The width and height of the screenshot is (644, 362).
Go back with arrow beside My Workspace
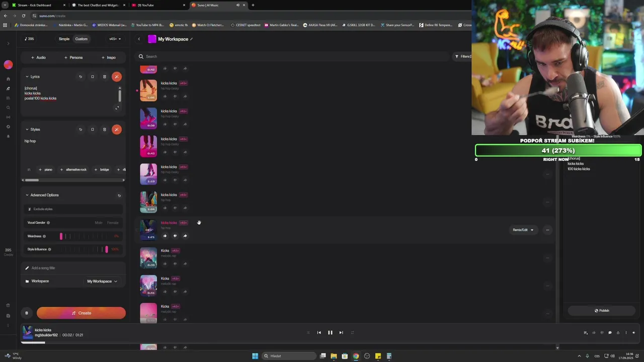(139, 39)
